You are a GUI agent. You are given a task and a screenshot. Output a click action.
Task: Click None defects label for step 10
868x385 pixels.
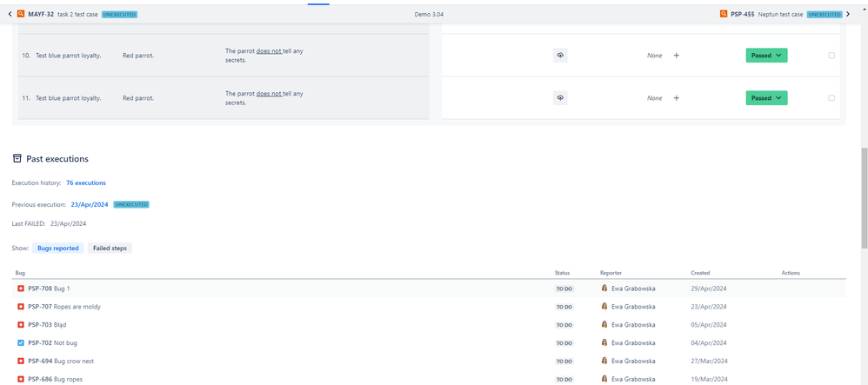point(655,56)
